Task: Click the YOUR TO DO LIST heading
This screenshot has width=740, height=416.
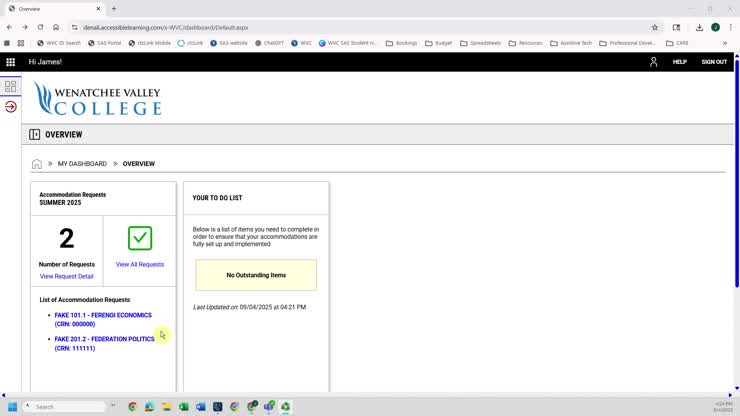Action: coord(217,198)
